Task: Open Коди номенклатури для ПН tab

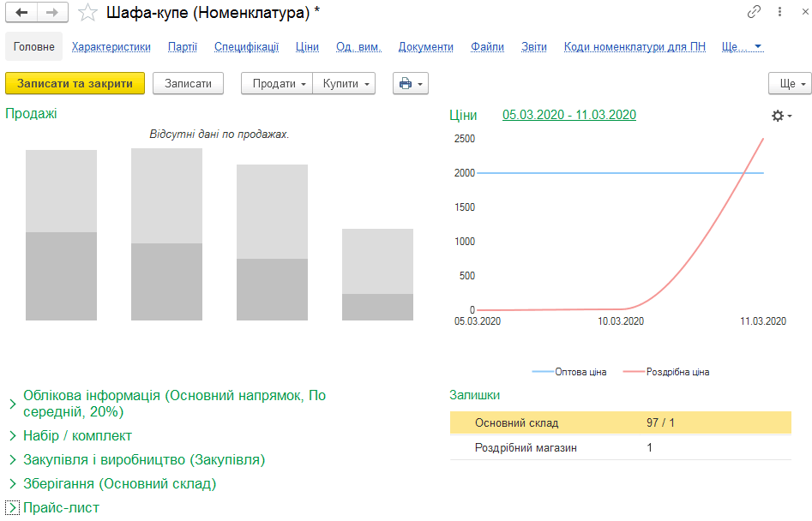Action: tap(635, 46)
